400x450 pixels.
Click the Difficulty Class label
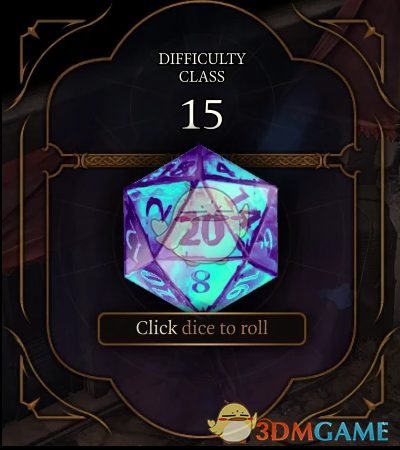click(202, 68)
